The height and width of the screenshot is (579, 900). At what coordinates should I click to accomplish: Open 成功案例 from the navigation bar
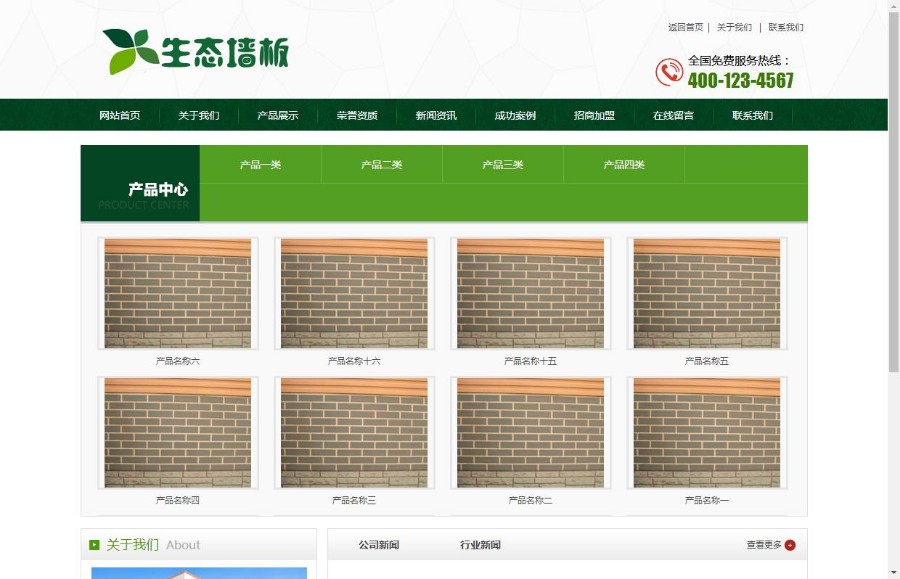[515, 115]
